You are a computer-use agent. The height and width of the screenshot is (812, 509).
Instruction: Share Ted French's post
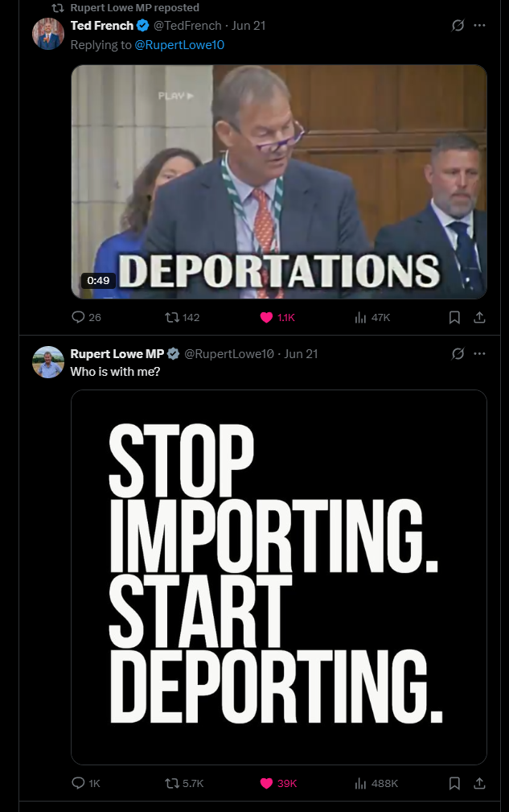479,317
